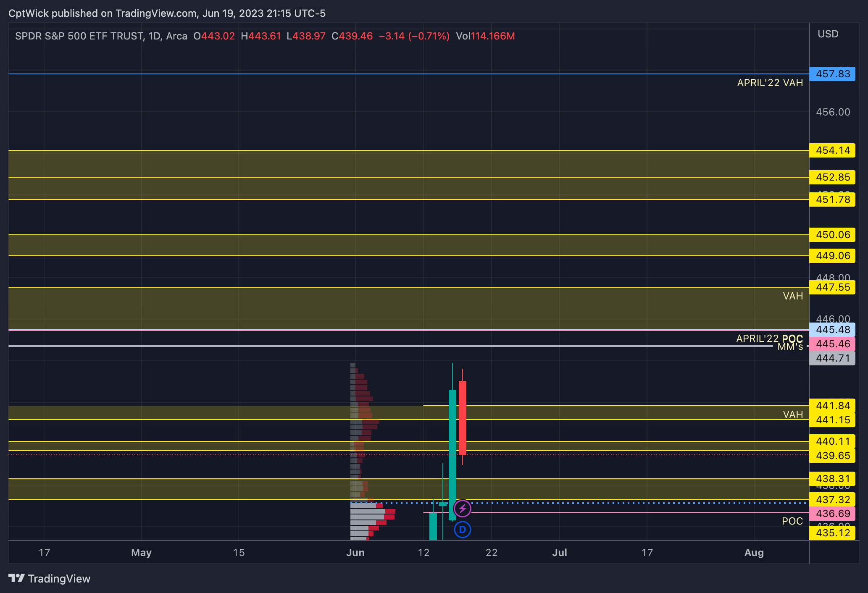
Task: Select the yellow 454.14 price label
Action: point(832,150)
